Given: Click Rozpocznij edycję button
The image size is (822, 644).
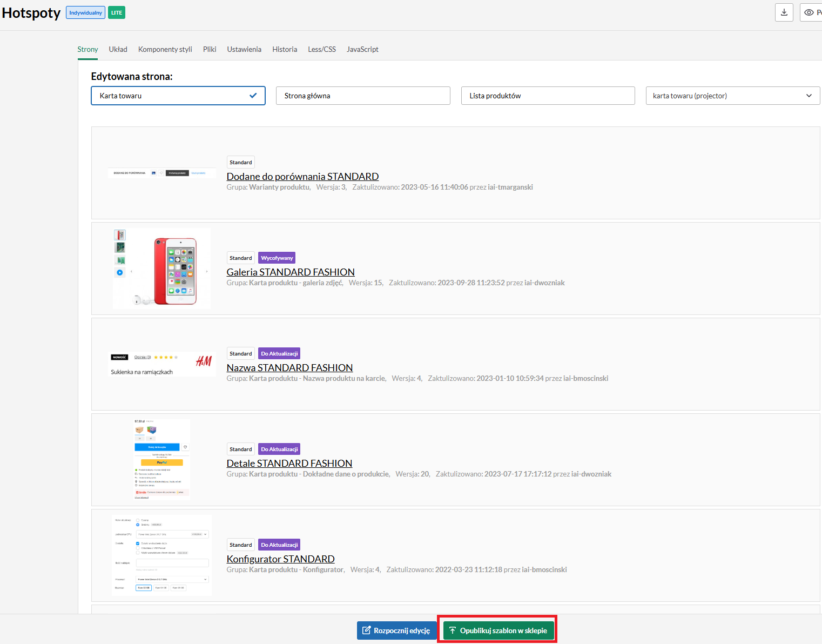Looking at the screenshot, I should [396, 630].
